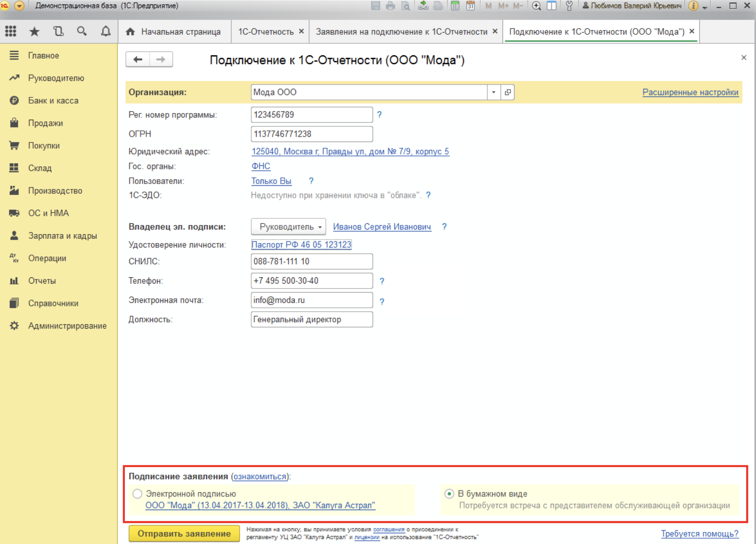The height and width of the screenshot is (544, 756).
Task: Select 'В бумажном виде' radio button
Action: (x=449, y=494)
